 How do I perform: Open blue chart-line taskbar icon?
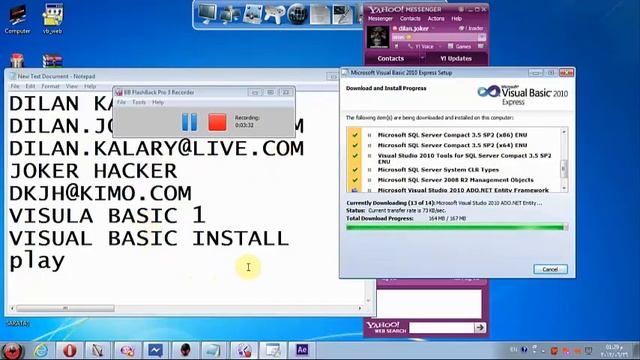tap(156, 351)
